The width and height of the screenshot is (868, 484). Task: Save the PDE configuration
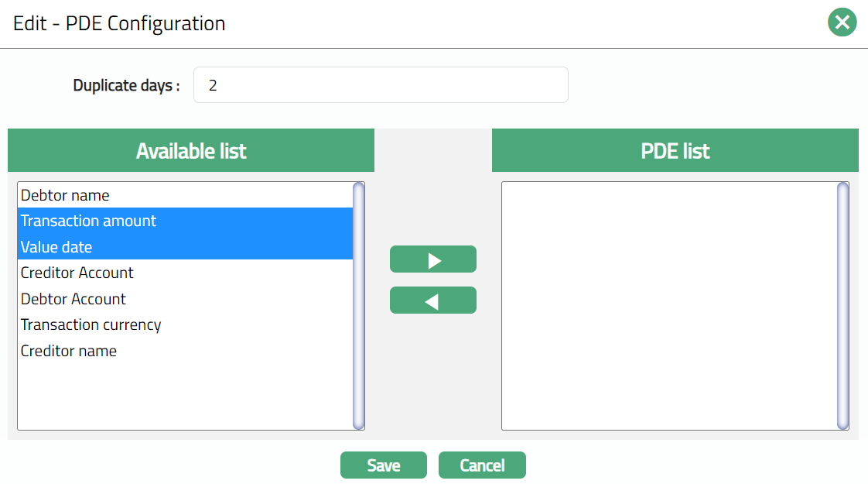pyautogui.click(x=384, y=465)
